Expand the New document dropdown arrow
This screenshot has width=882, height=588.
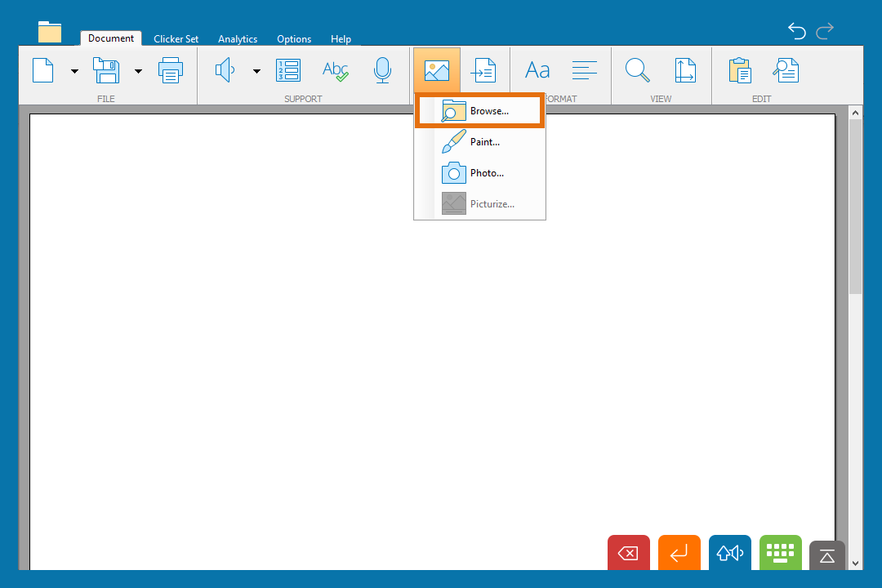74,71
